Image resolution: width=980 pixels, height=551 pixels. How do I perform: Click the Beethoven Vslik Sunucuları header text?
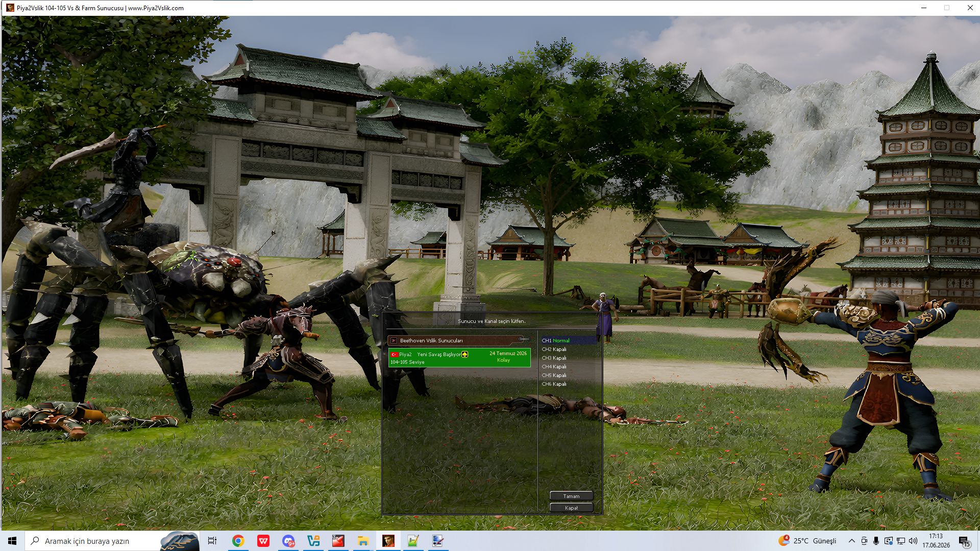pyautogui.click(x=431, y=340)
